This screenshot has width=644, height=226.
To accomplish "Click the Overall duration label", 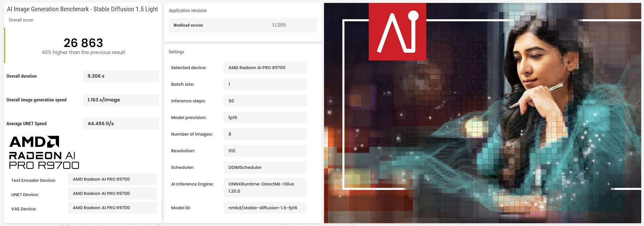I will point(21,76).
